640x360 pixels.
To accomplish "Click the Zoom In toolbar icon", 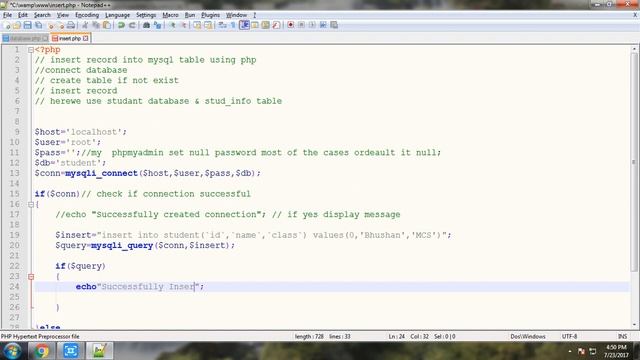I will (173, 25).
